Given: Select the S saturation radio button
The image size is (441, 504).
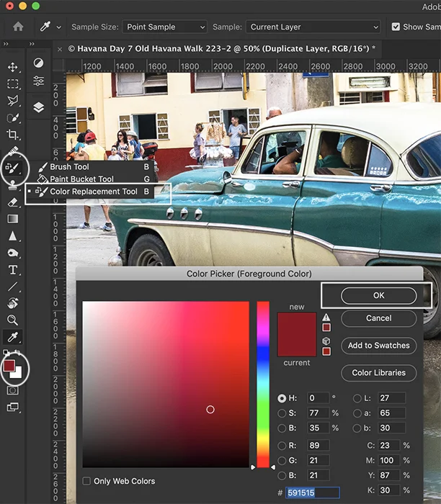Looking at the screenshot, I should (x=282, y=413).
